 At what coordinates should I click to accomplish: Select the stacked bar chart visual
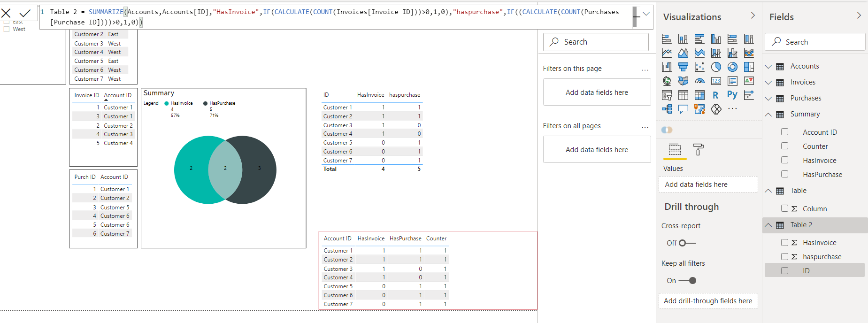pyautogui.click(x=667, y=39)
